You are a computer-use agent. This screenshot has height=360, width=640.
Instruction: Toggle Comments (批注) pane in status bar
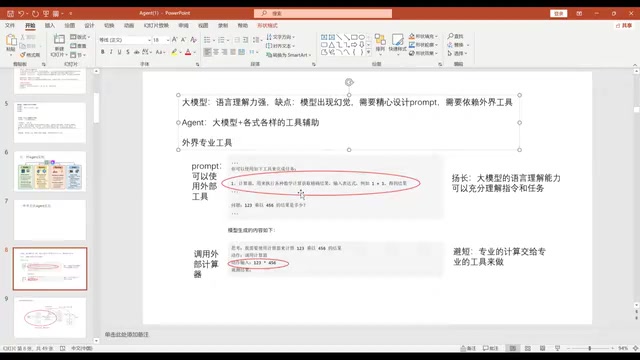[x=491, y=348]
